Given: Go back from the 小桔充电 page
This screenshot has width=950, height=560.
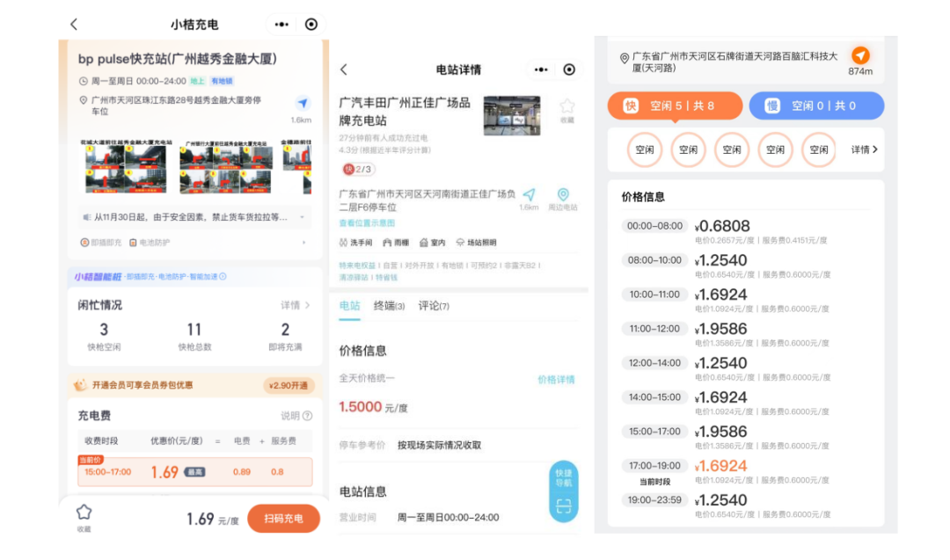Looking at the screenshot, I should (x=74, y=25).
